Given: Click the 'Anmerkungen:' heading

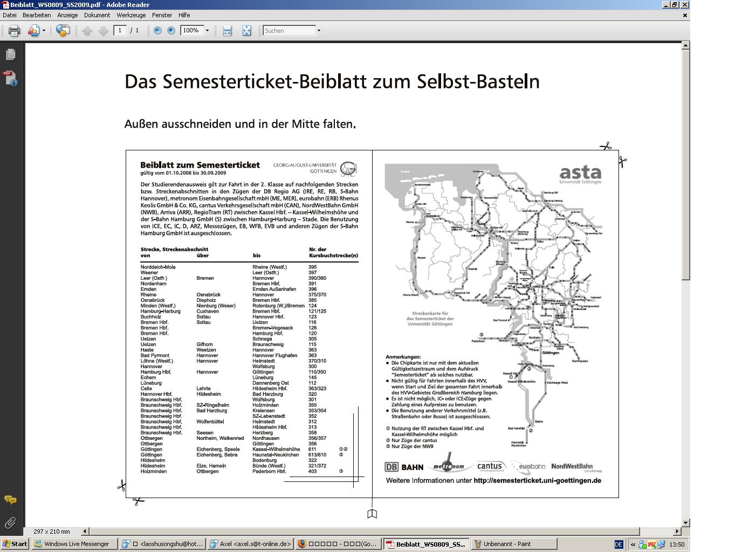Looking at the screenshot, I should 403,357.
